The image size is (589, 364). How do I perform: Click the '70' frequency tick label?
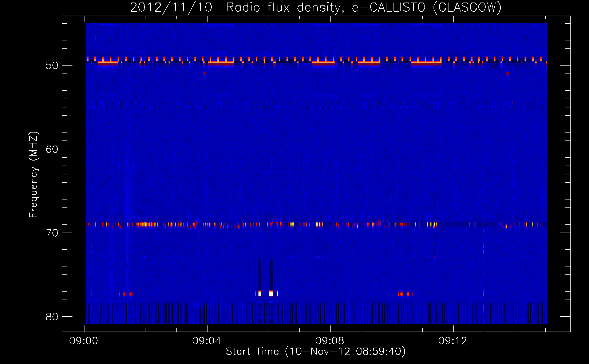52,233
